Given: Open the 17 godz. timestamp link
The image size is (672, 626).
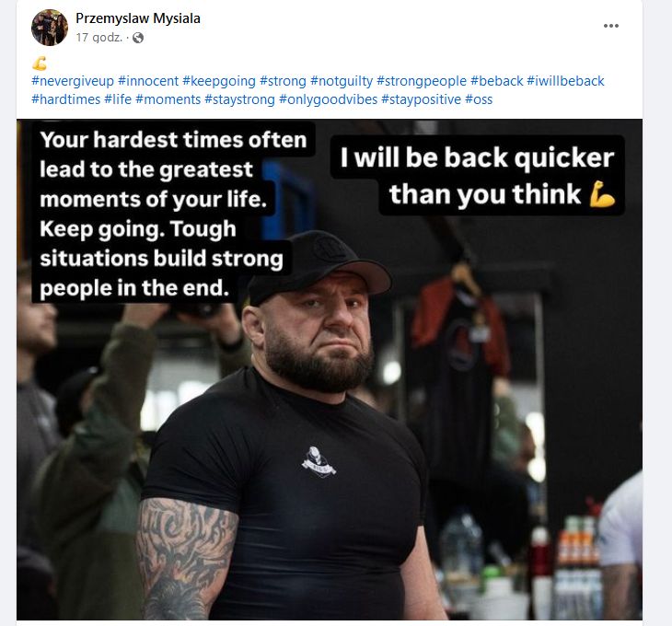Looking at the screenshot, I should click(99, 38).
